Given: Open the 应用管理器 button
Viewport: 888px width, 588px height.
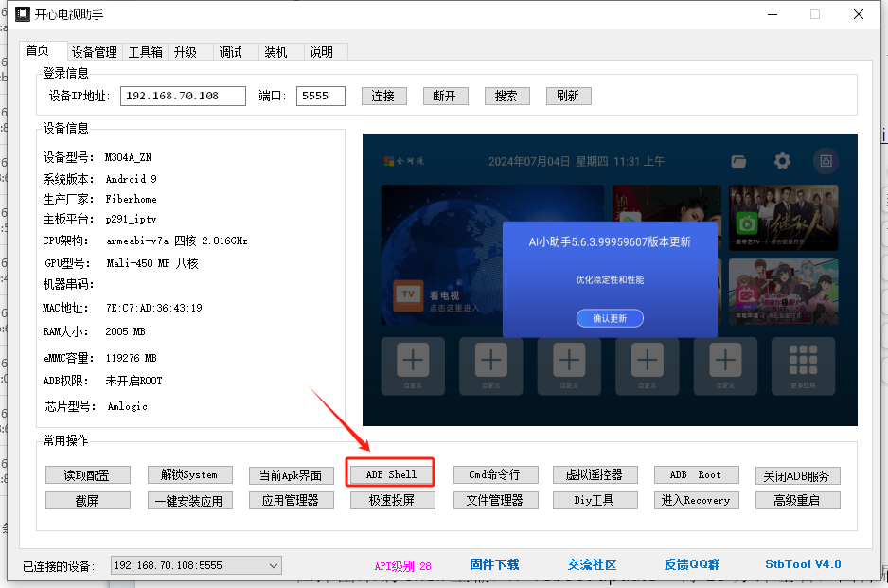Looking at the screenshot, I should click(x=291, y=501).
